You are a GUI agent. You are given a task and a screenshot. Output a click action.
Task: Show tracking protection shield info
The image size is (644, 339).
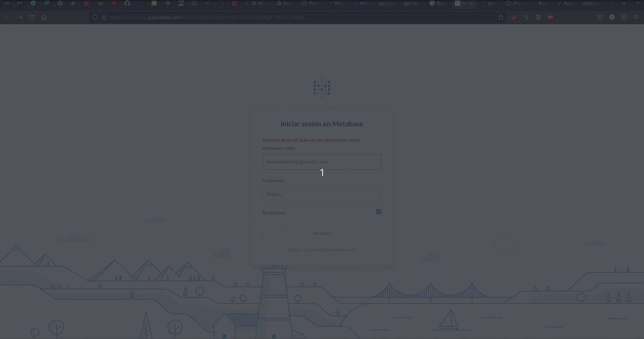coord(95,17)
